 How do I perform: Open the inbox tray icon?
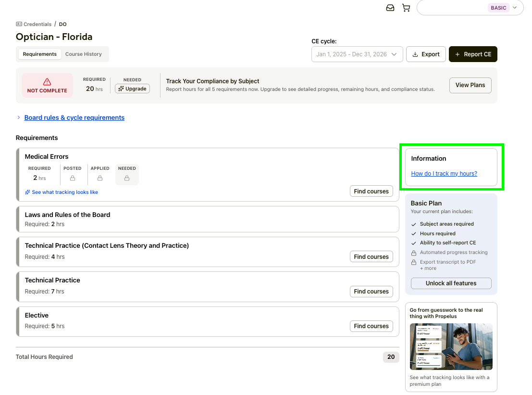[x=390, y=8]
